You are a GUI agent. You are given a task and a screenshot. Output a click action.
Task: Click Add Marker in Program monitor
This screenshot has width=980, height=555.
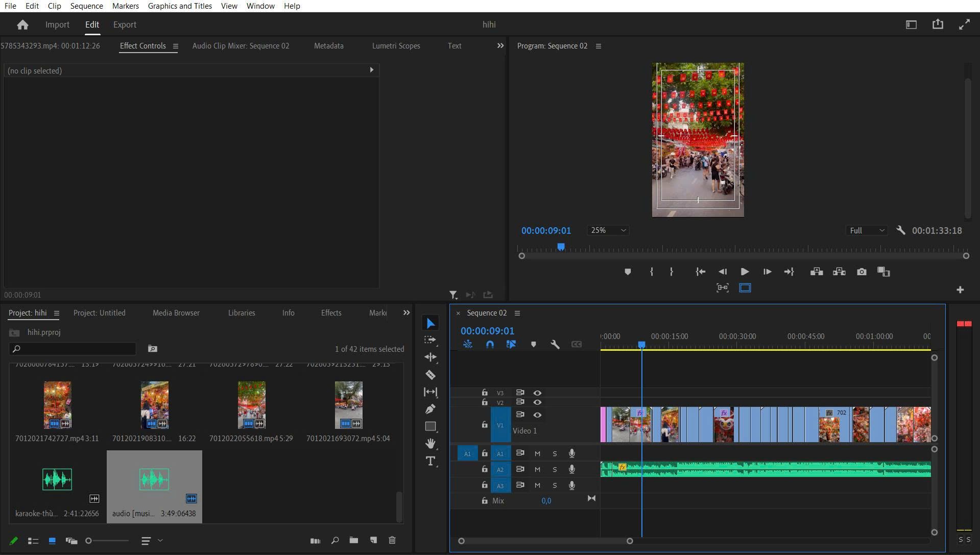tap(628, 272)
